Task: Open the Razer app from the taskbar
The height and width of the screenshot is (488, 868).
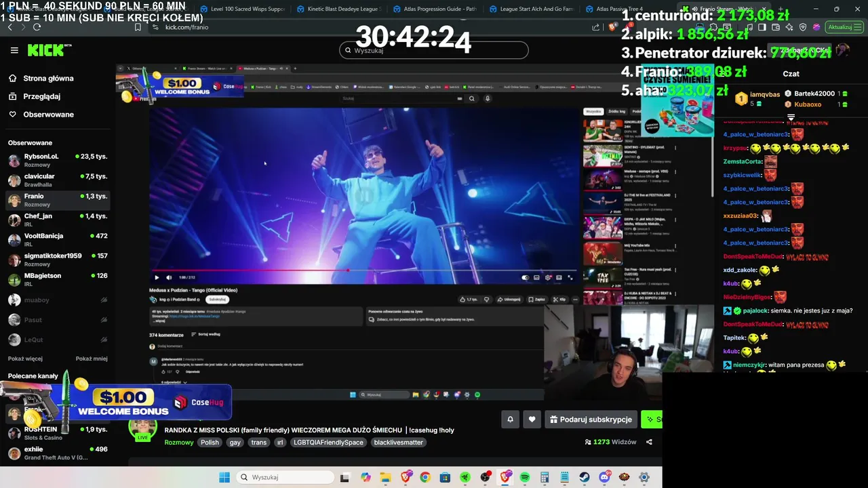Action: coord(465,477)
